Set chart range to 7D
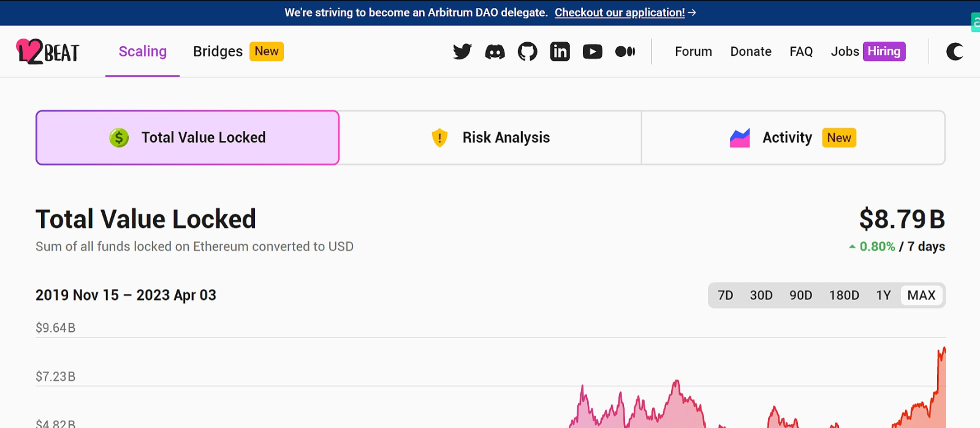 (725, 295)
